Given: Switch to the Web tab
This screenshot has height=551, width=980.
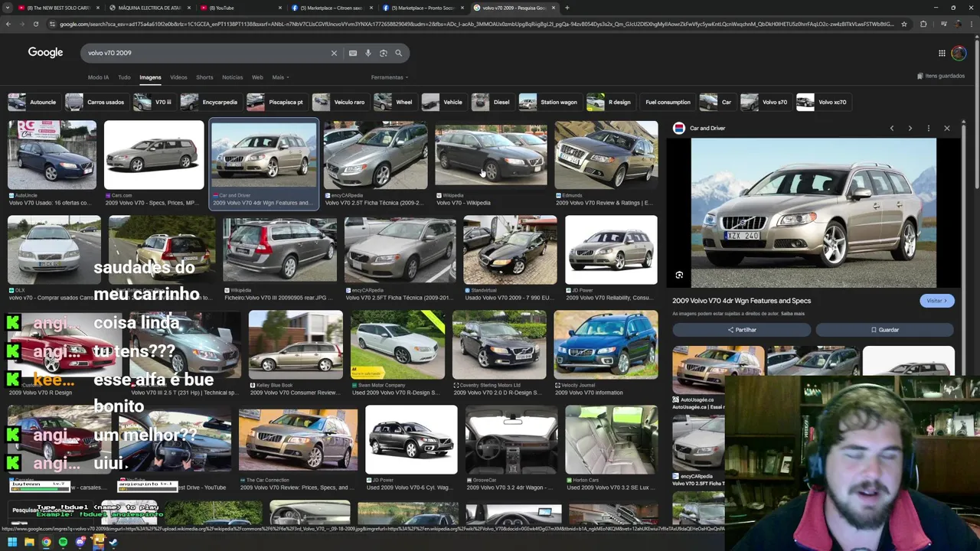Looking at the screenshot, I should pos(257,77).
